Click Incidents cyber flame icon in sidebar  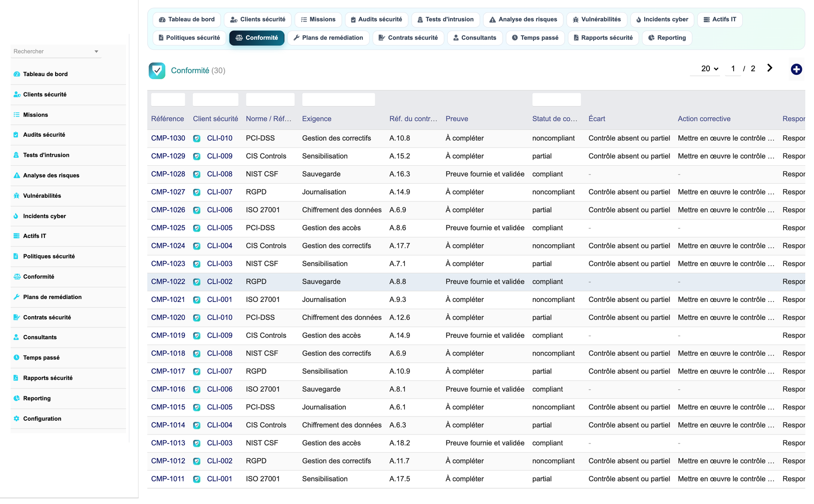pyautogui.click(x=16, y=216)
